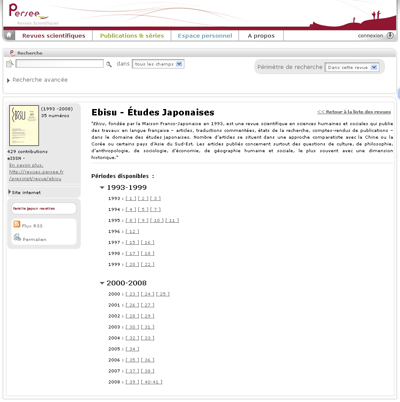Open 2003 issue 30

tap(132, 327)
